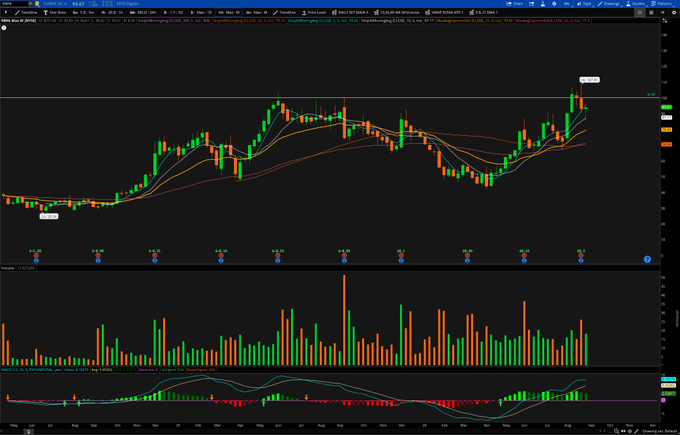
Task: Click the pointer tool at toolbar start
Action: (6, 13)
